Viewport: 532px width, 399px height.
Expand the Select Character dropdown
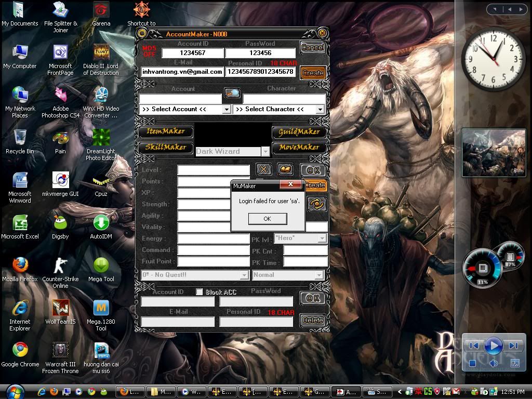(x=320, y=109)
